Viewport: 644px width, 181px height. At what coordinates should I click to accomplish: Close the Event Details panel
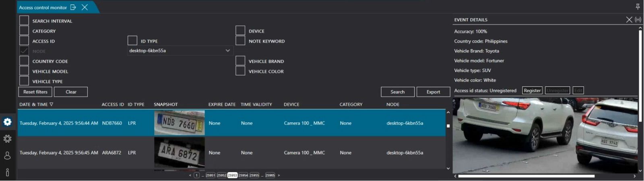[629, 19]
